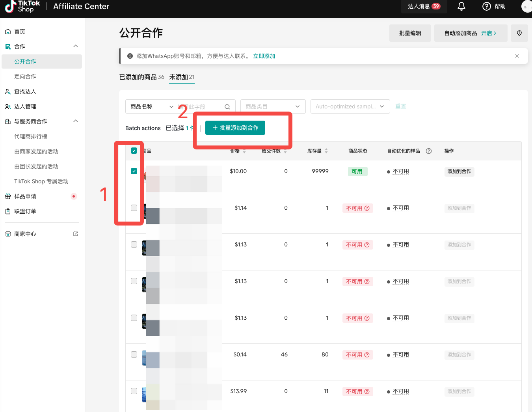This screenshot has height=412, width=532.
Task: Click the 立即添加 link
Action: pos(264,56)
